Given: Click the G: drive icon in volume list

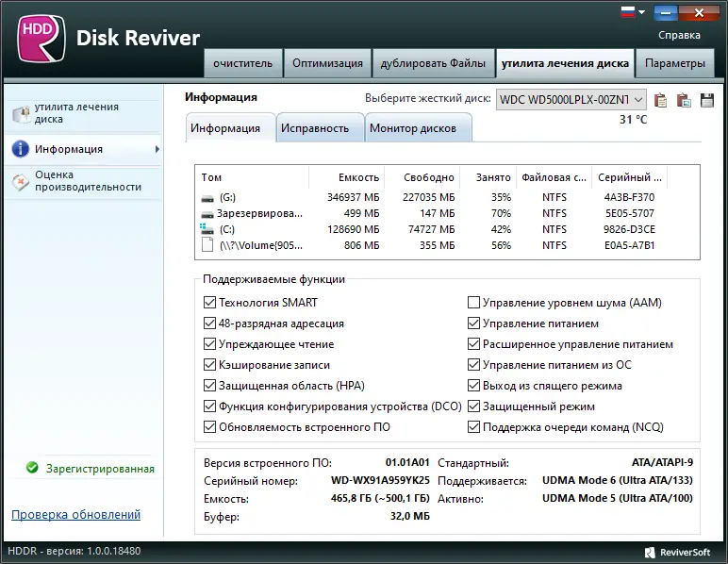Looking at the screenshot, I should coord(207,198).
